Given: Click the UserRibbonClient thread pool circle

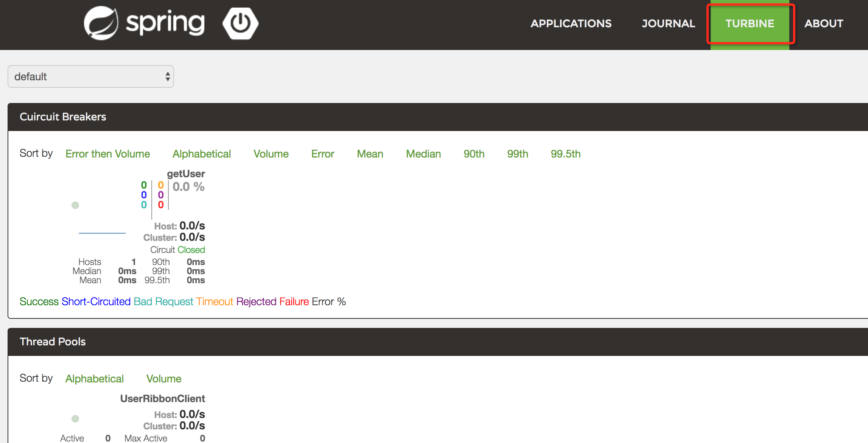Looking at the screenshot, I should pos(75,419).
